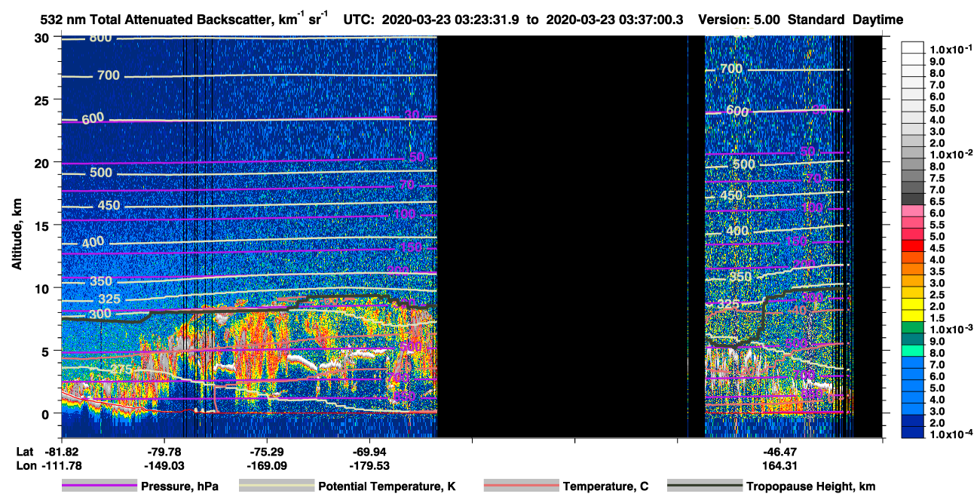This screenshot has width=980, height=503.
Task: Click the 'Lat' row label
Action: [x=24, y=452]
